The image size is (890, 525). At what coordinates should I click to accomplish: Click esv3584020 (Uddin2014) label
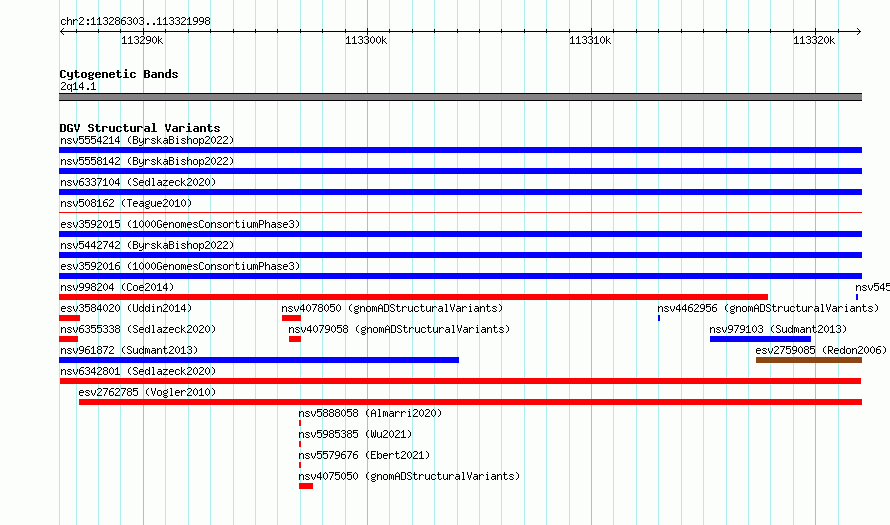click(126, 308)
